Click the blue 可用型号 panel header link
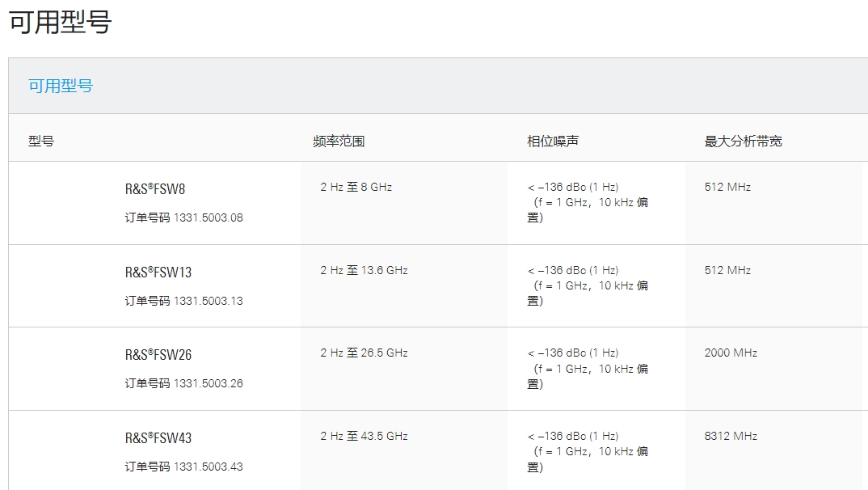The width and height of the screenshot is (868, 490). (x=61, y=86)
